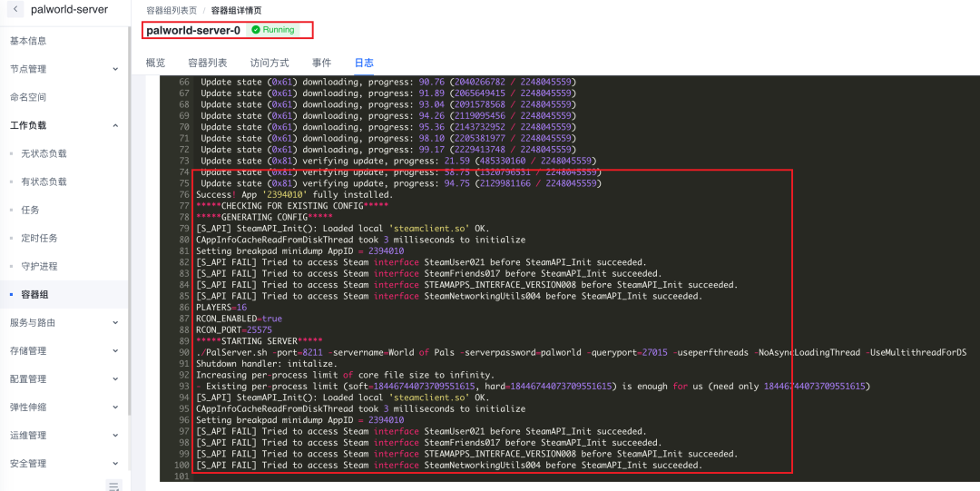Click the sidebar collapse icon at bottom
Image resolution: width=980 pixels, height=491 pixels.
114,486
